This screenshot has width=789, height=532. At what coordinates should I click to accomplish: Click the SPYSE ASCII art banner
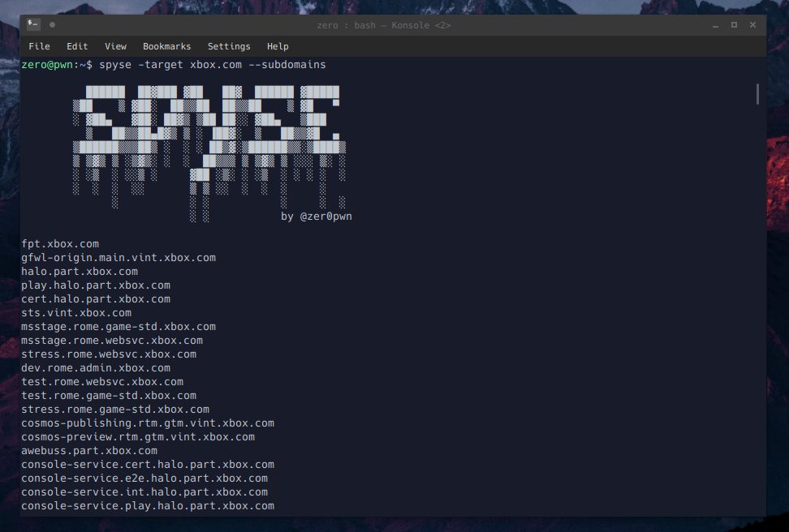[x=209, y=153]
